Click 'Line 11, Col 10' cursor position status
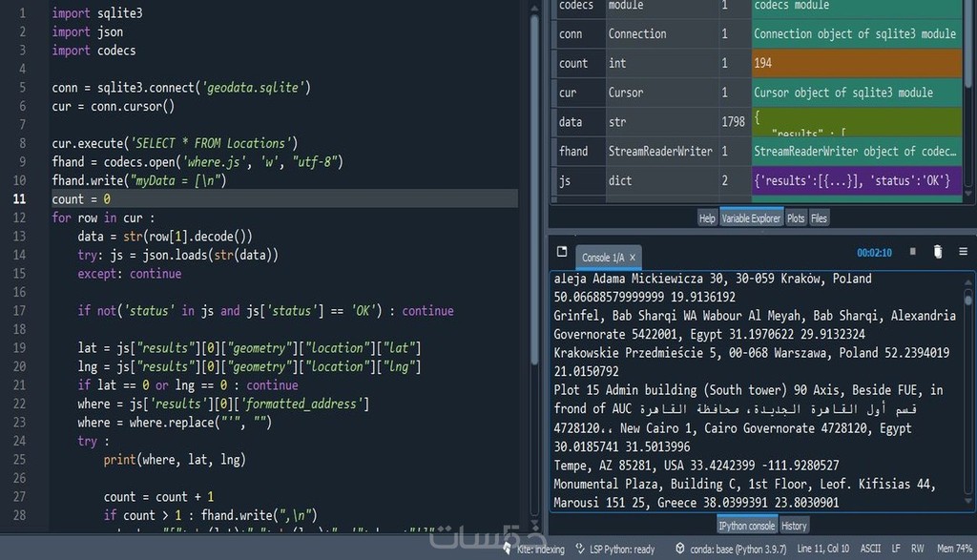The image size is (977, 560). pyautogui.click(x=822, y=549)
